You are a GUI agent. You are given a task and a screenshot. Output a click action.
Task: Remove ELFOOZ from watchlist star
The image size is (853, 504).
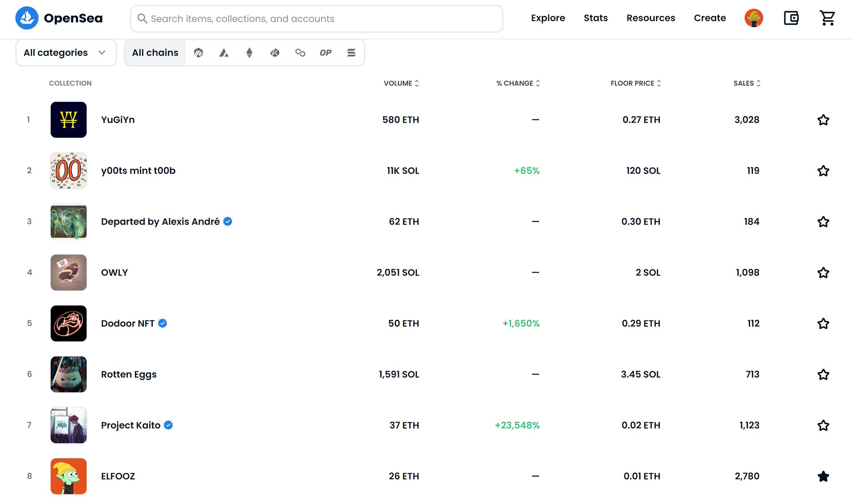click(x=823, y=476)
